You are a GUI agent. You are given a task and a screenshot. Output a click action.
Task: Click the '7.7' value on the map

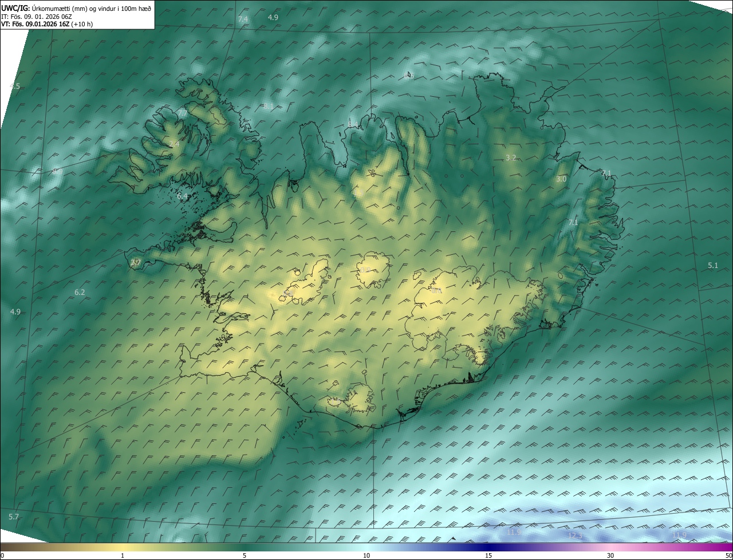[183, 114]
